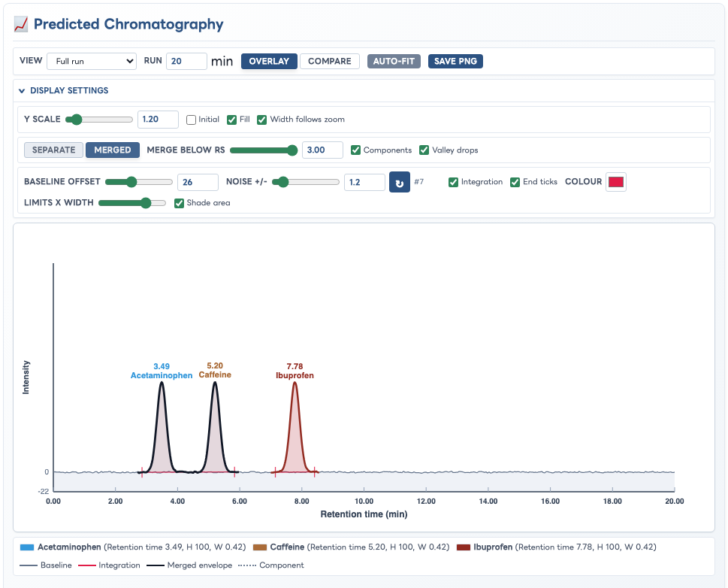Click the Acetaminophen blue legend swatch
Image resolution: width=728 pixels, height=588 pixels.
(27, 547)
